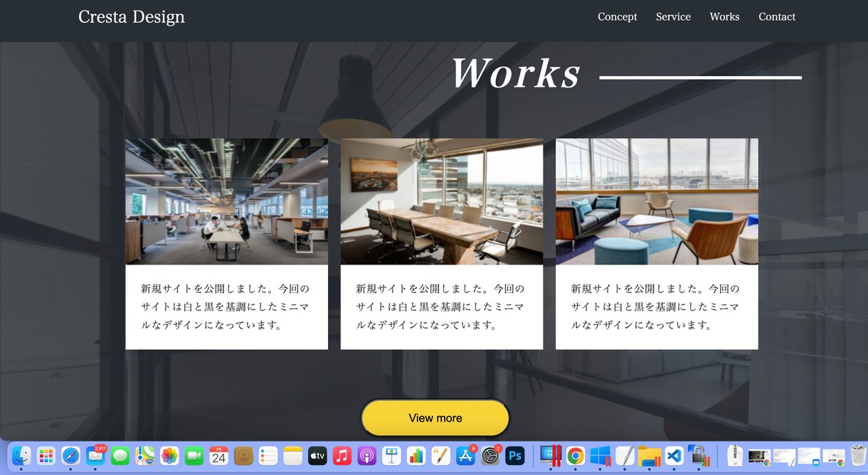Click the Cresta Design site logo
The height and width of the screenshot is (475, 868).
click(132, 16)
